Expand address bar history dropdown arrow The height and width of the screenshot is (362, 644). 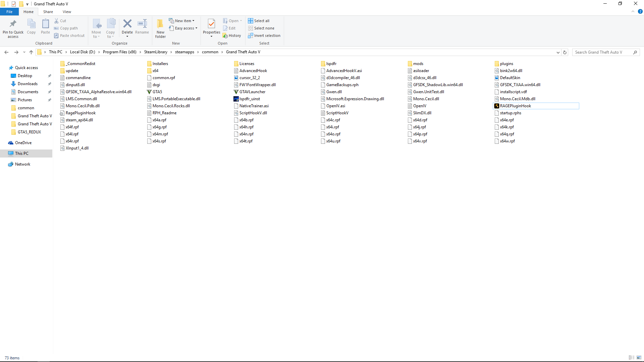[558, 52]
